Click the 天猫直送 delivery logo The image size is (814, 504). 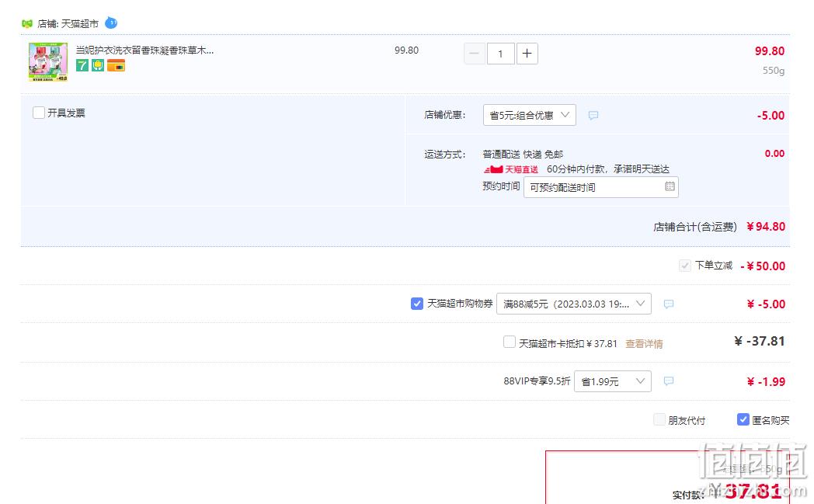[x=511, y=169]
